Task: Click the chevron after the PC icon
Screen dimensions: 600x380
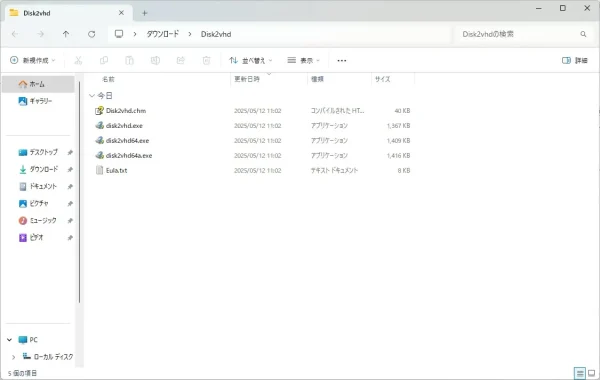Action: (x=135, y=34)
